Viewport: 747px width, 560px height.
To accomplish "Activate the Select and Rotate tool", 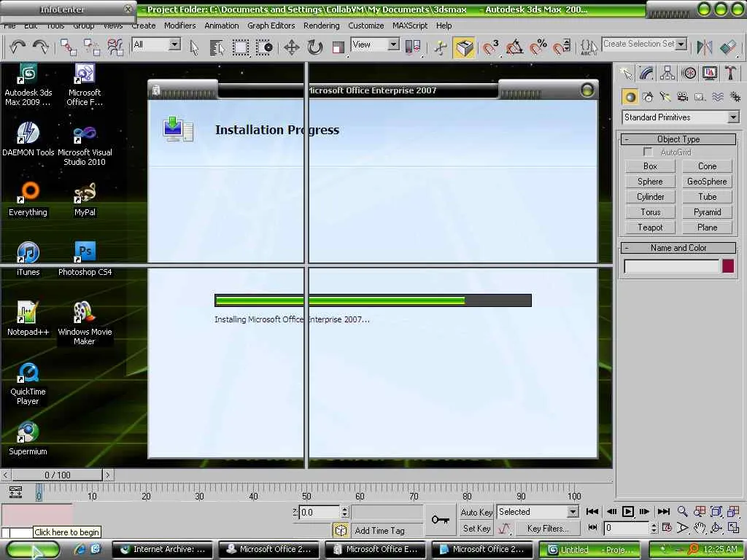I will (315, 47).
